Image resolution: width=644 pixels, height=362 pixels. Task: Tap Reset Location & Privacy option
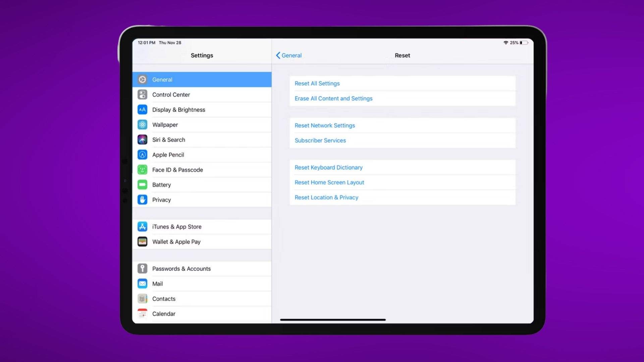click(326, 197)
